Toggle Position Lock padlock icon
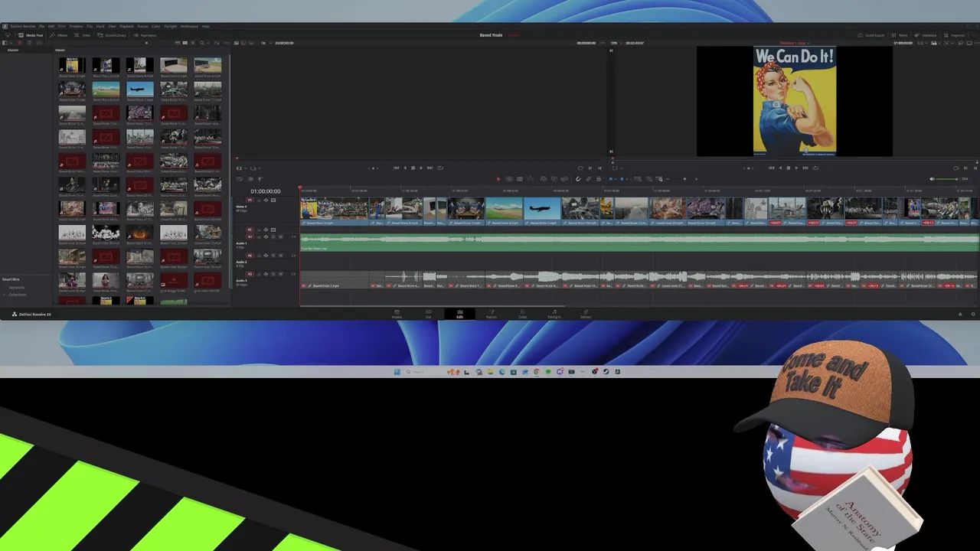The height and width of the screenshot is (551, 980). [599, 179]
